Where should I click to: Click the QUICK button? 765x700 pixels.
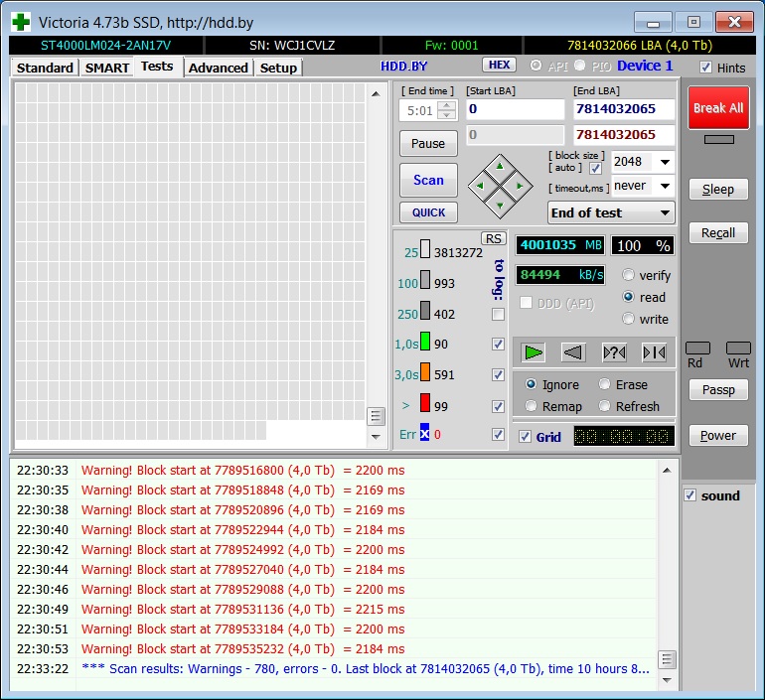[428, 212]
